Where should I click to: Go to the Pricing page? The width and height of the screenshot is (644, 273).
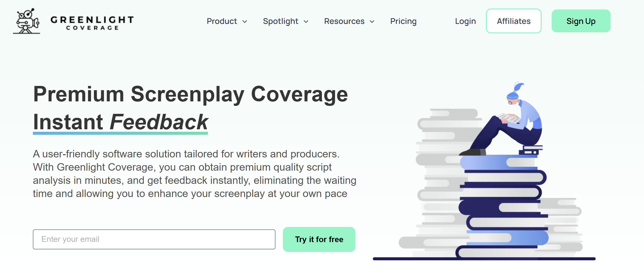coord(403,21)
